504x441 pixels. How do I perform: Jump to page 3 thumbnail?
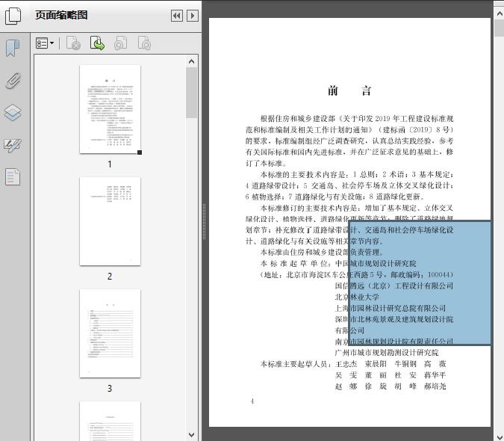(x=110, y=333)
